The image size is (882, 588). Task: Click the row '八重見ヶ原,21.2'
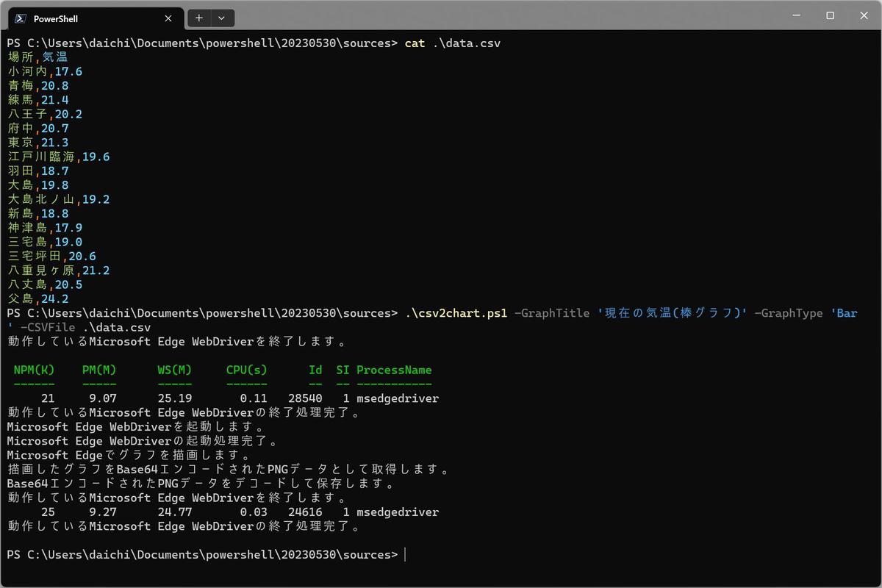click(59, 270)
